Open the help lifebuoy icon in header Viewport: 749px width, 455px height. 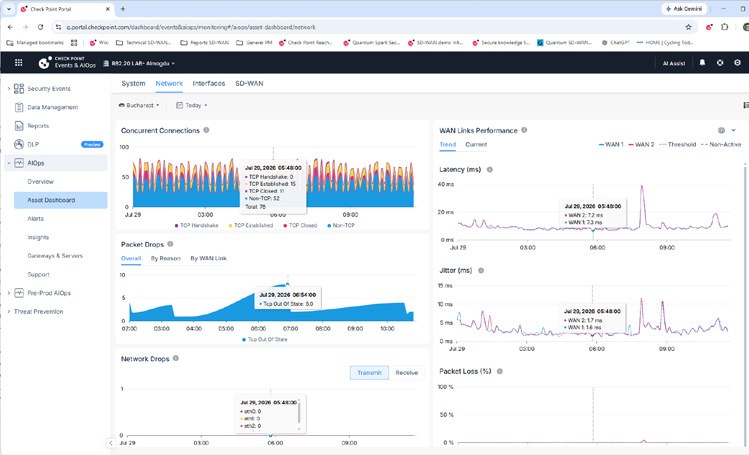(x=720, y=63)
